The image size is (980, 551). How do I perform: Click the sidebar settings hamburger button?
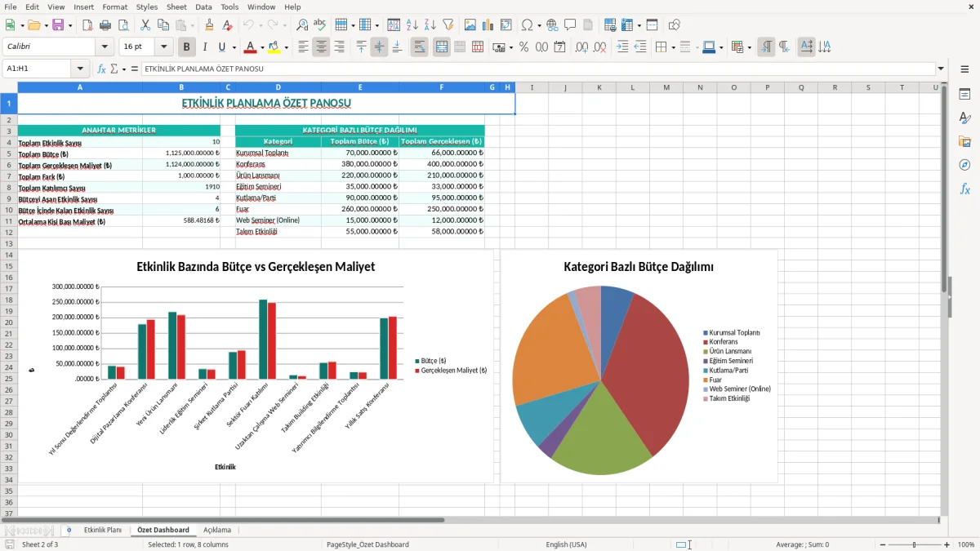click(964, 69)
